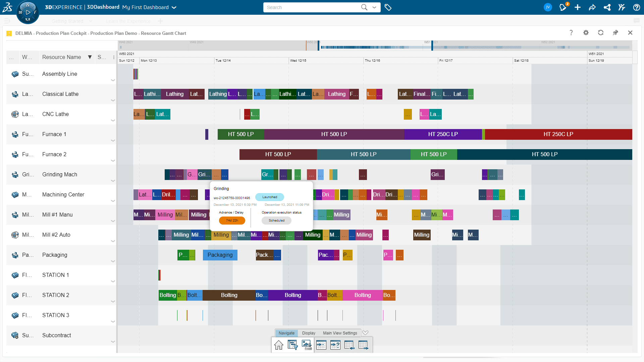Toggle the Display tab in navigation bar
This screenshot has height=362, width=644.
coord(309,333)
